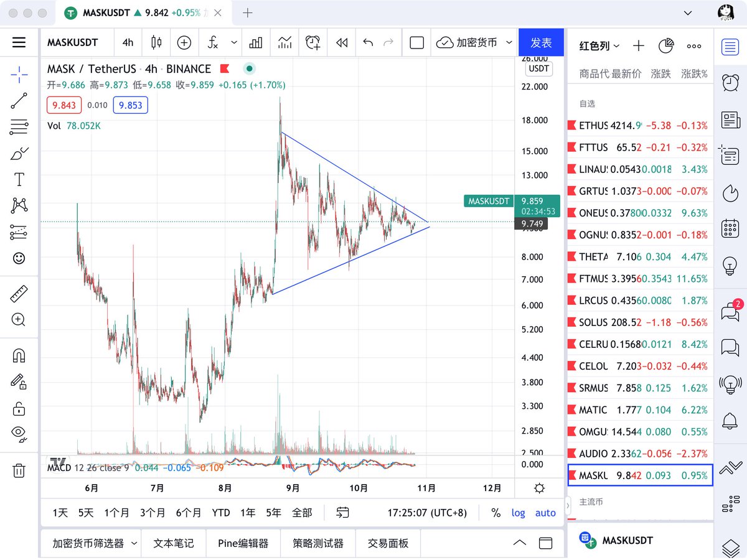Toggle the log scale option
Viewport: 747px width, 560px height.
(519, 513)
